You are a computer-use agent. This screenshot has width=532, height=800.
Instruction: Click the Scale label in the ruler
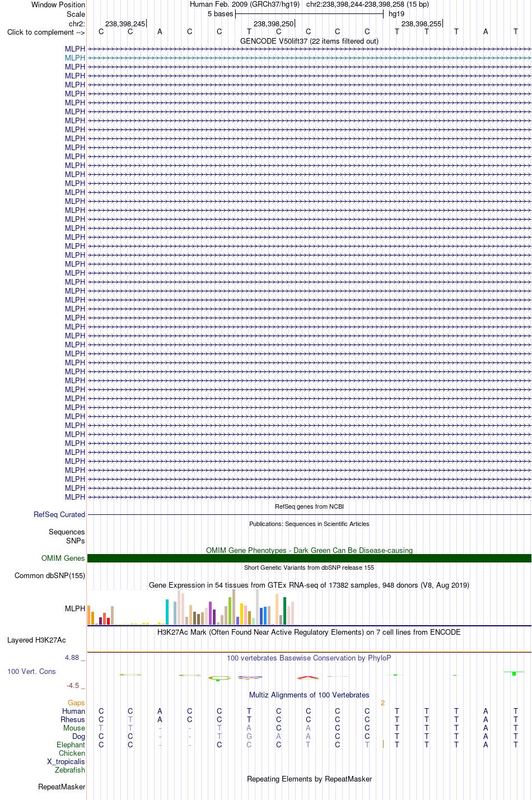click(x=76, y=14)
